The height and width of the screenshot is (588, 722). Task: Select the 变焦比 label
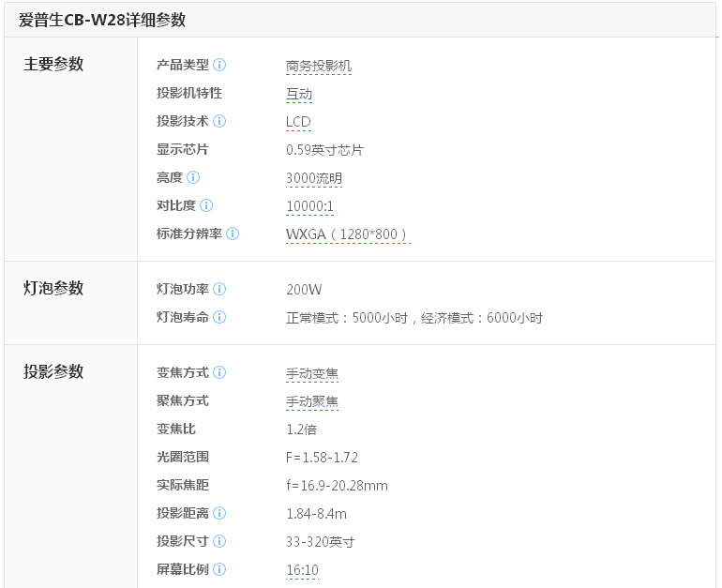coord(176,429)
